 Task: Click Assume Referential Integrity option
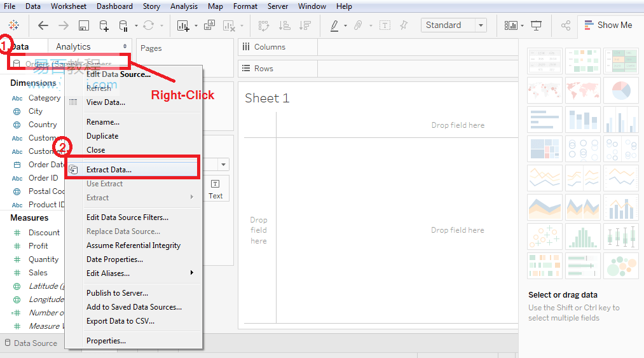(134, 245)
